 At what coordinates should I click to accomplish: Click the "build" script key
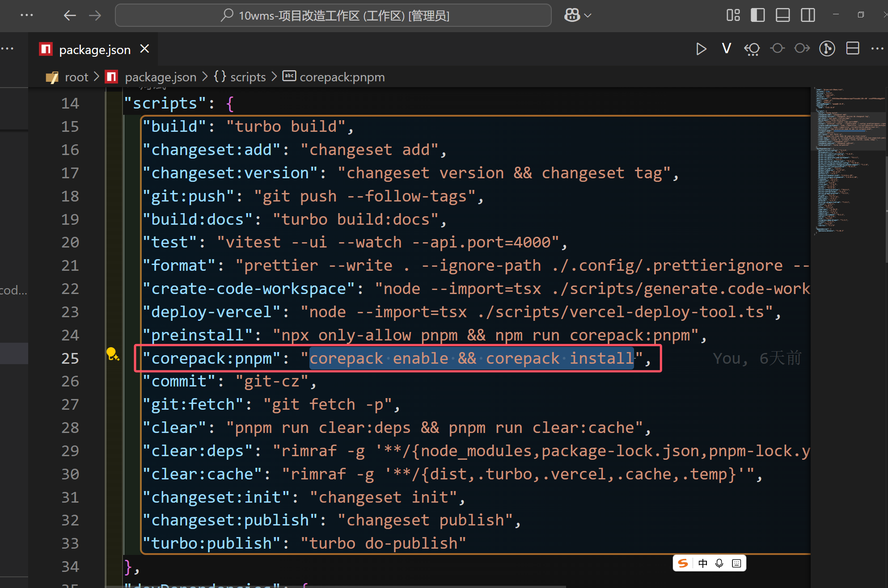pyautogui.click(x=175, y=126)
